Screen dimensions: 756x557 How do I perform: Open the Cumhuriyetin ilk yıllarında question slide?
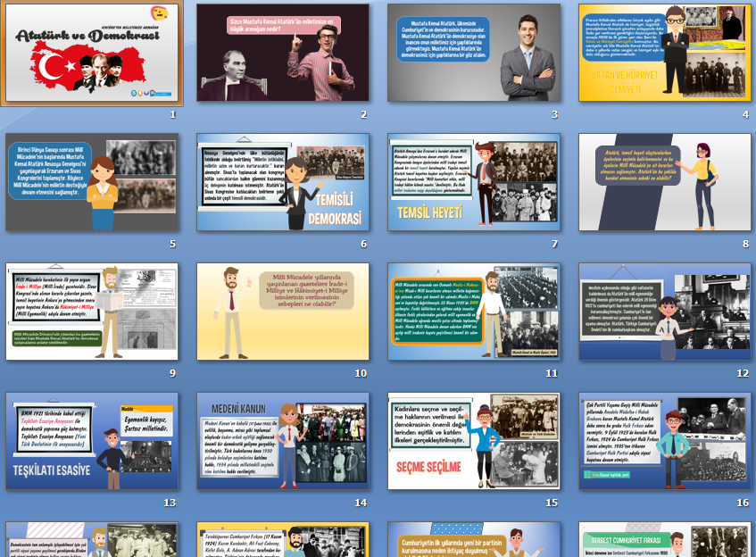474,540
